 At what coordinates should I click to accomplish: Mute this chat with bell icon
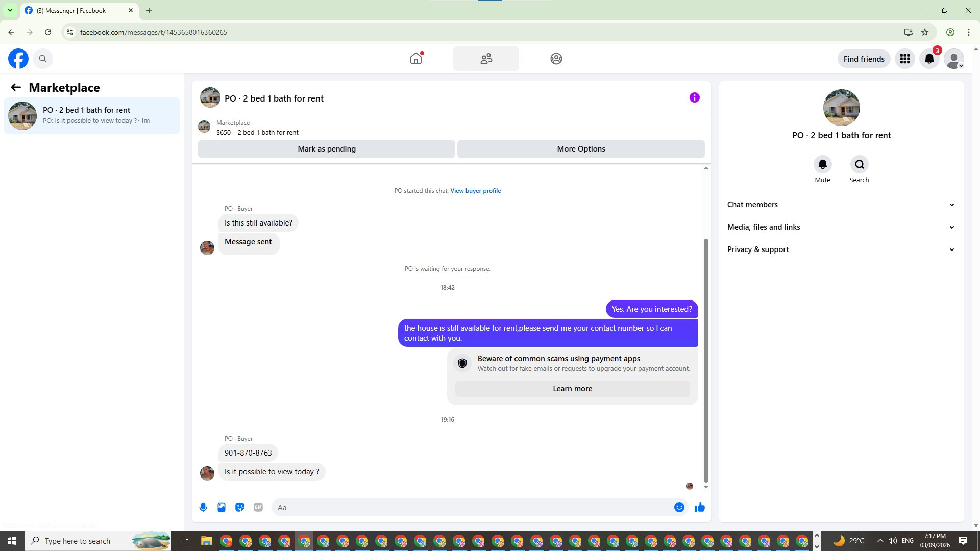coord(822,164)
